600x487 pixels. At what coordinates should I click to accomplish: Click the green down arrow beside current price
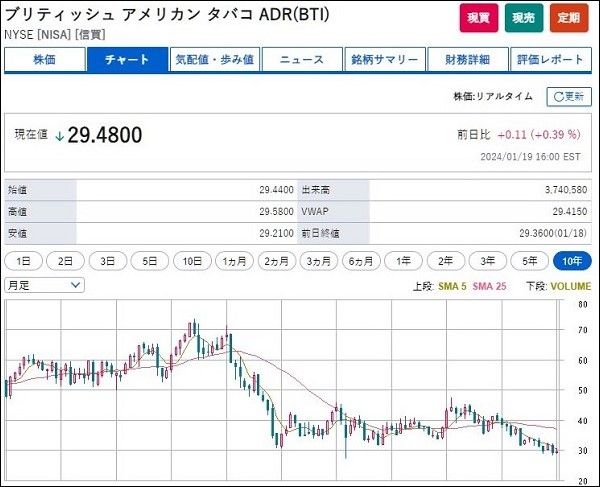coord(59,136)
